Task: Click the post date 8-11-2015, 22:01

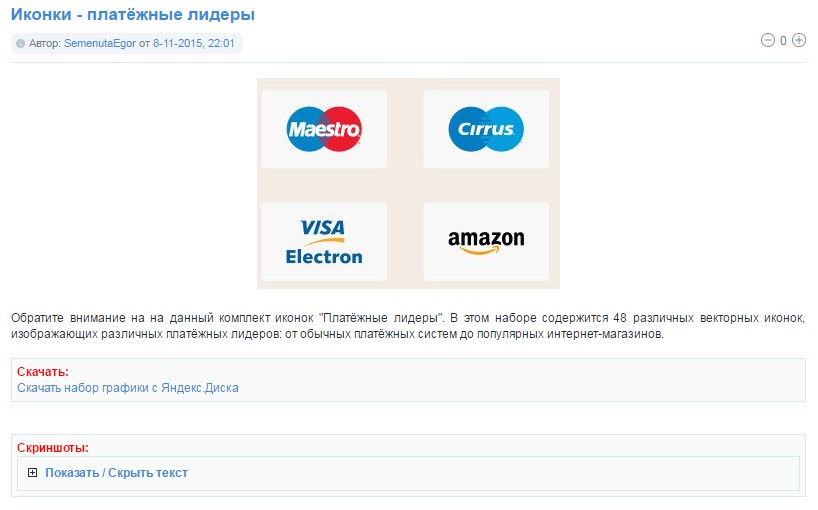Action: click(x=195, y=44)
